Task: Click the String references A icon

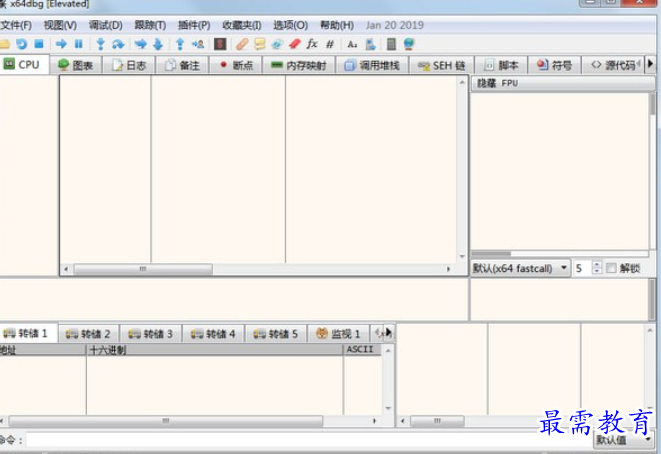Action: (x=352, y=44)
